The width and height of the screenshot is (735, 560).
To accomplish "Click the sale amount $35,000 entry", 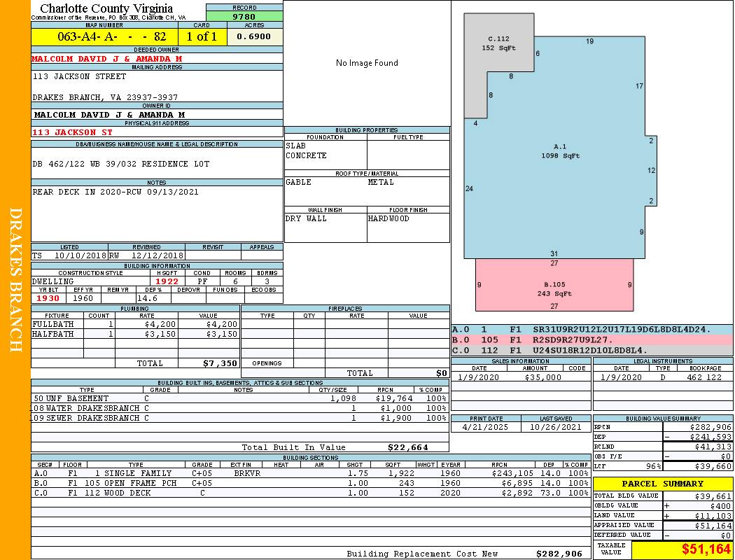I will [542, 377].
